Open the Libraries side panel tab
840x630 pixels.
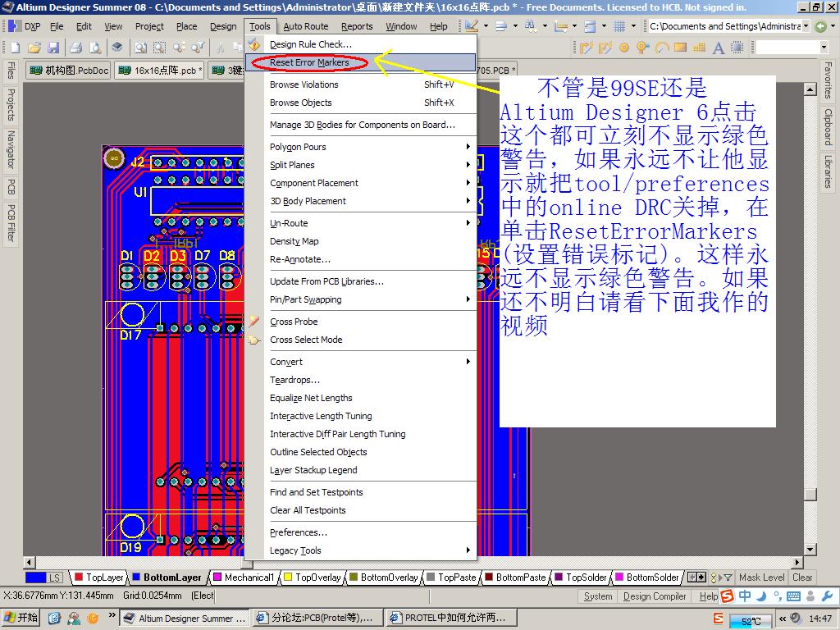(829, 171)
